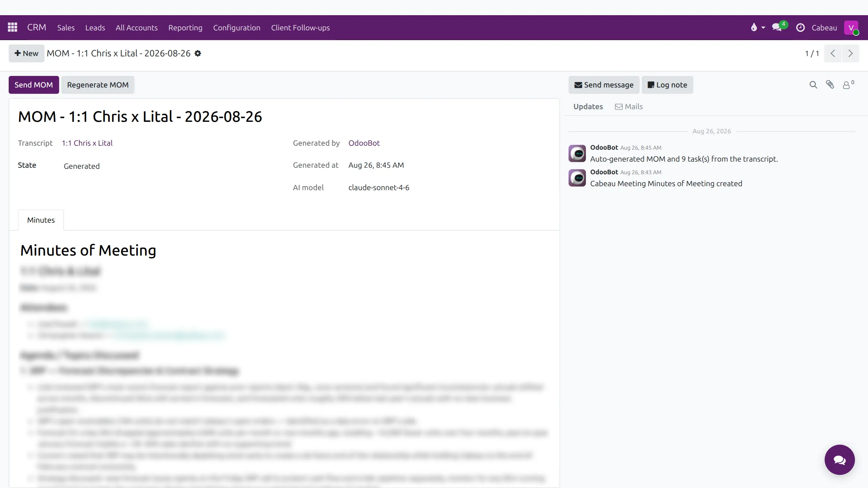Click the record actions gear icon
Viewport: 868px width, 488px height.
[x=197, y=53]
